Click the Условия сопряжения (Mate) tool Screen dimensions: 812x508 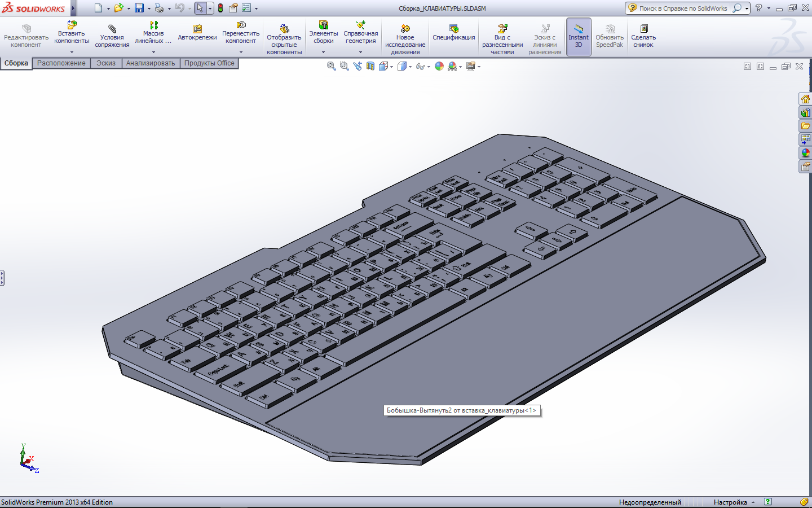[x=112, y=36]
